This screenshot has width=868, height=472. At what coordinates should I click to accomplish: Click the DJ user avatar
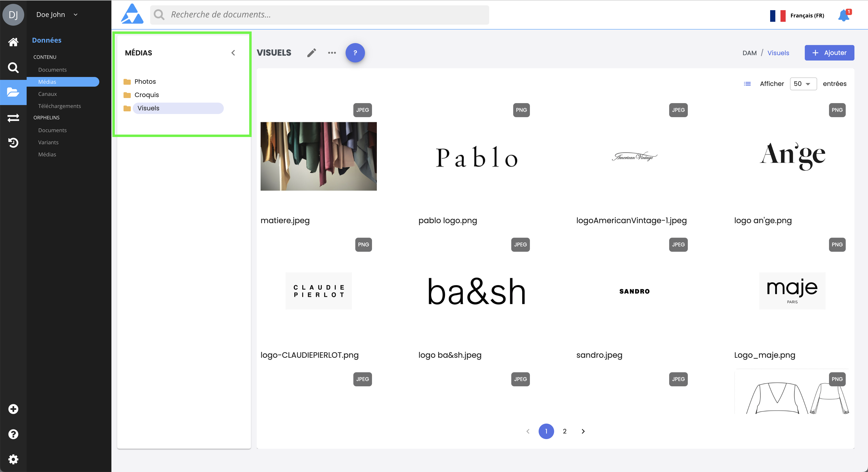click(13, 15)
